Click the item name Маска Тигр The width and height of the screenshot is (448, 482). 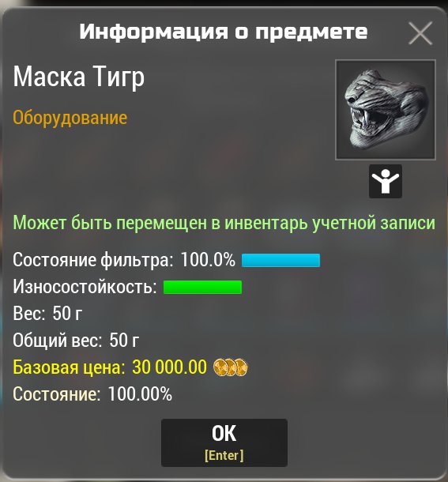[x=79, y=77]
